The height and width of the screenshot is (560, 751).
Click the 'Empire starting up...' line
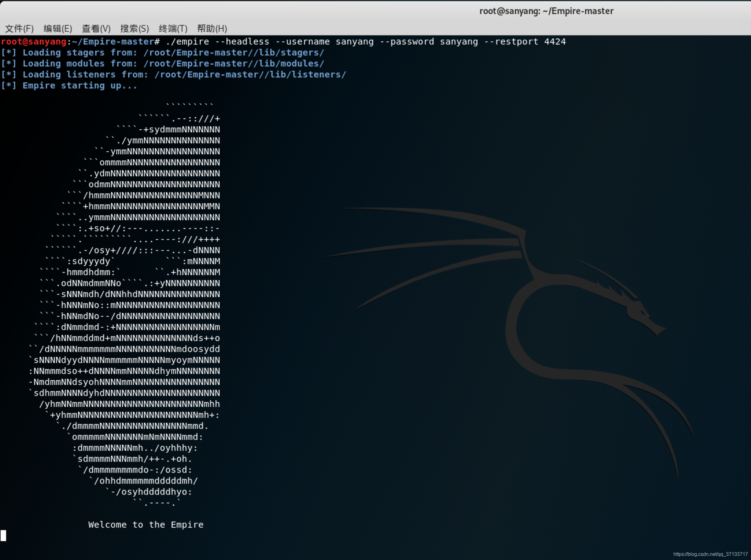point(69,86)
